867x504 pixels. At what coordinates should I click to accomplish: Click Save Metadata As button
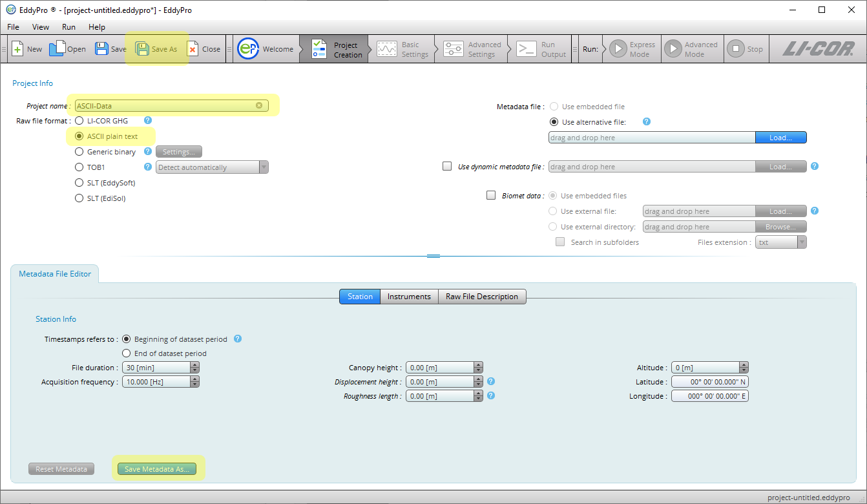click(157, 469)
